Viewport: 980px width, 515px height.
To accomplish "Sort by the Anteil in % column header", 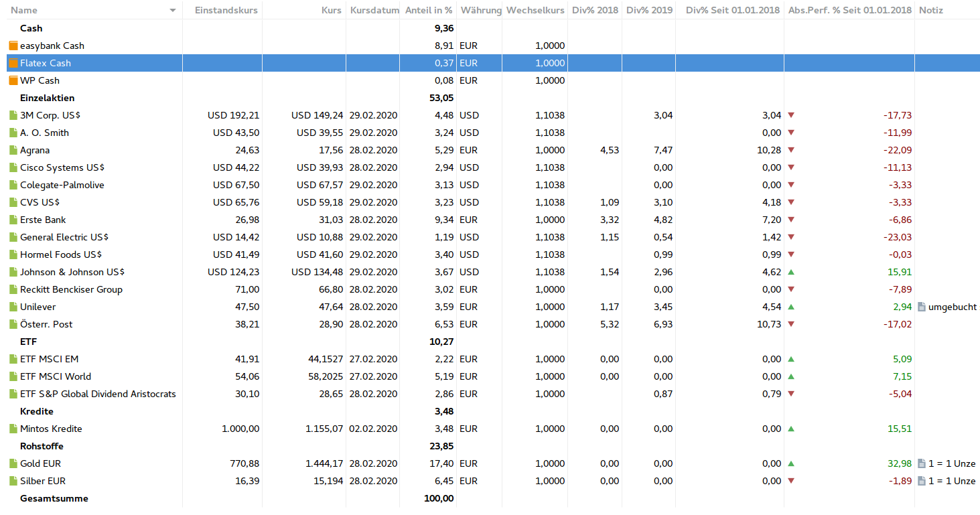I will (429, 10).
